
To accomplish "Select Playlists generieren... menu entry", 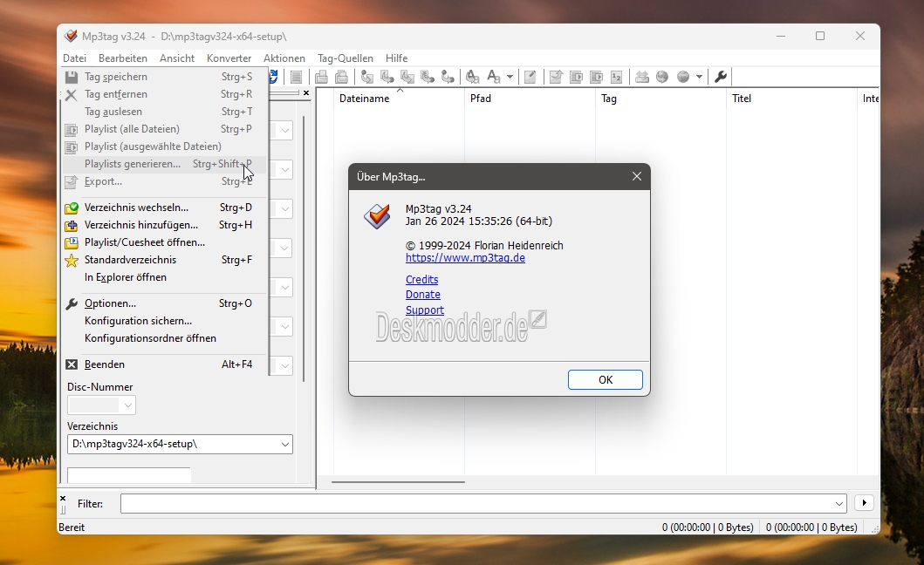I will tap(164, 164).
